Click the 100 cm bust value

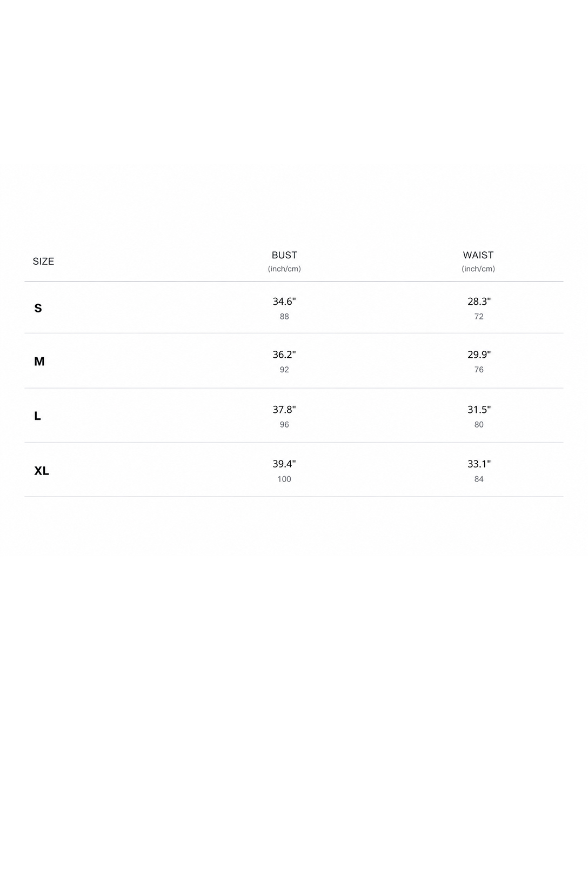[x=284, y=479]
